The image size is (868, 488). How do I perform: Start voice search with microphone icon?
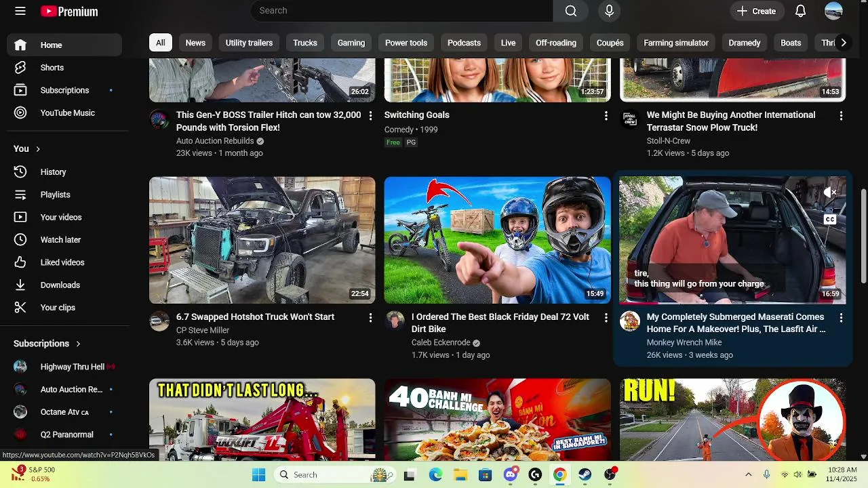[x=609, y=11]
